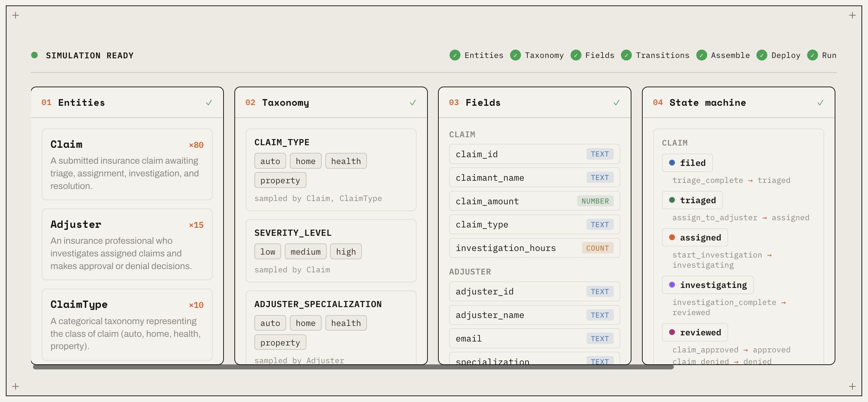Image resolution: width=868 pixels, height=402 pixels.
Task: Click the green check icon beside Entities step
Action: pyautogui.click(x=455, y=55)
